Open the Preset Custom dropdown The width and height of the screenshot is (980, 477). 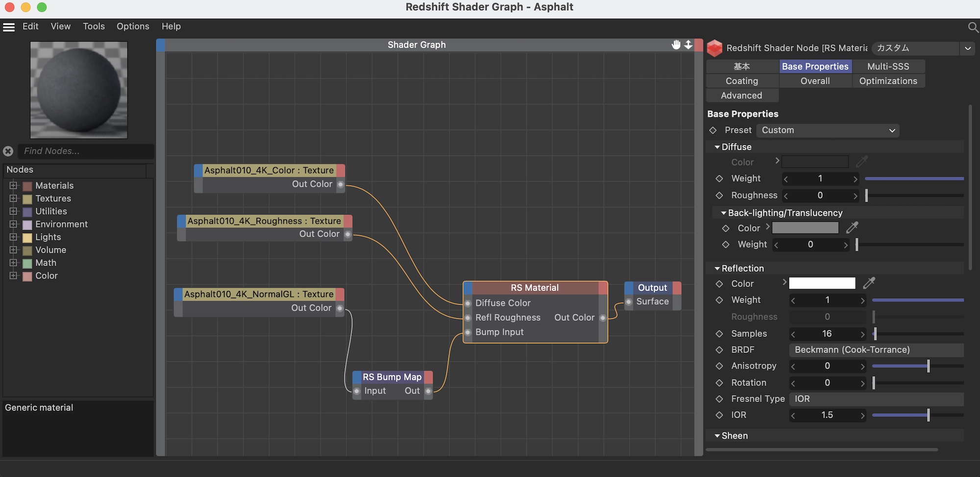(828, 130)
